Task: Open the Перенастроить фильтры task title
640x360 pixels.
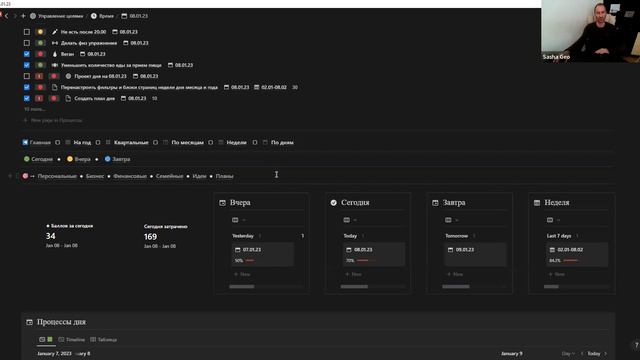Action: pyautogui.click(x=139, y=87)
